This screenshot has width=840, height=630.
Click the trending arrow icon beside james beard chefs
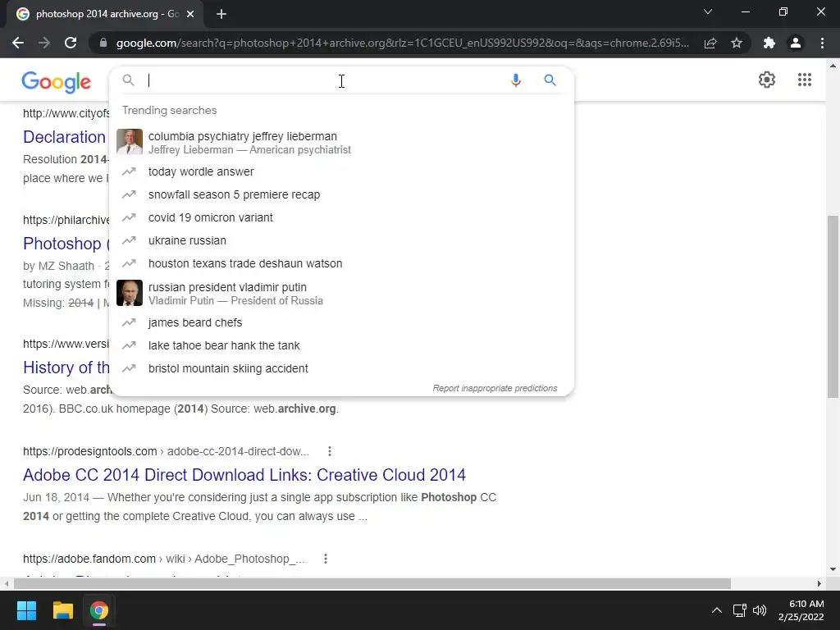129,322
